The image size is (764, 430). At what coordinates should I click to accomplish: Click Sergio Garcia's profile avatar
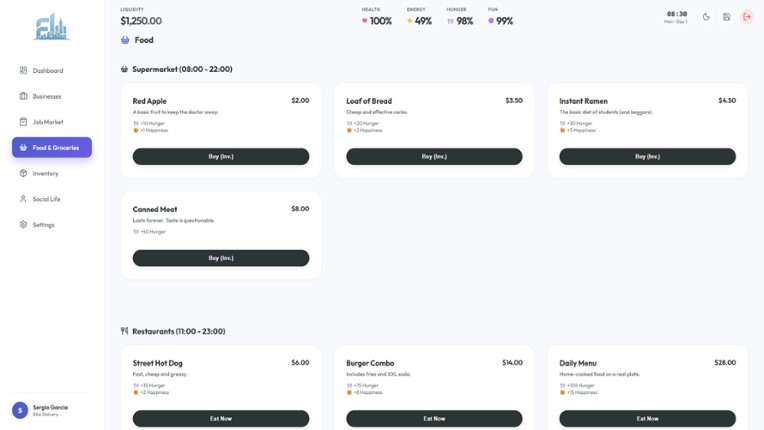coord(20,411)
